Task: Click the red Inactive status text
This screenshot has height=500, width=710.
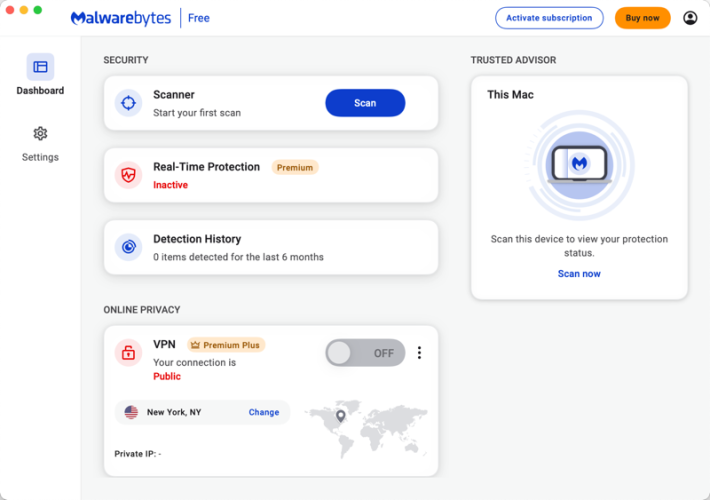Action: click(170, 185)
